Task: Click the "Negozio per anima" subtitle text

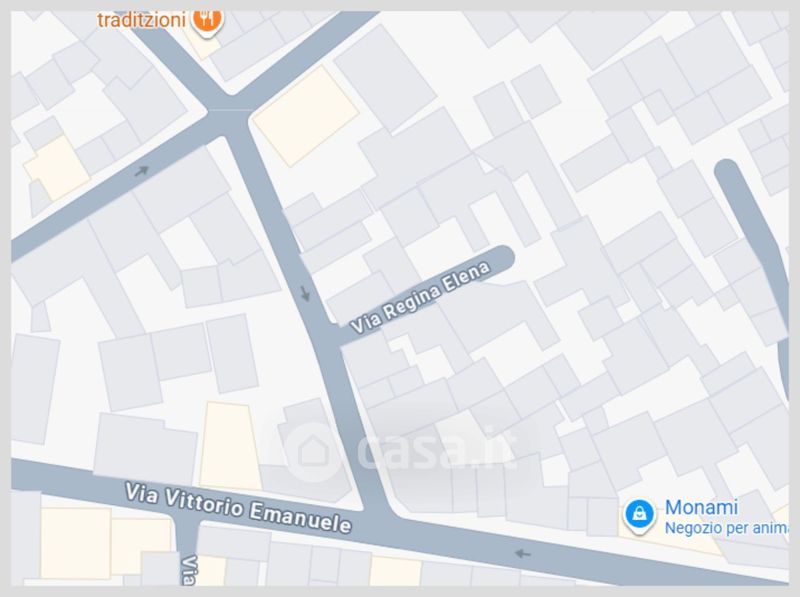Action: [726, 528]
